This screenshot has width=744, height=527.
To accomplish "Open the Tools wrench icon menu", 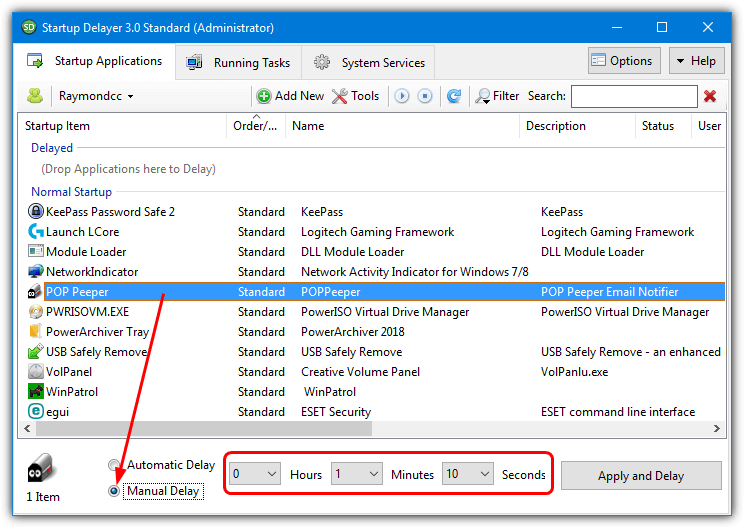I will pos(340,96).
